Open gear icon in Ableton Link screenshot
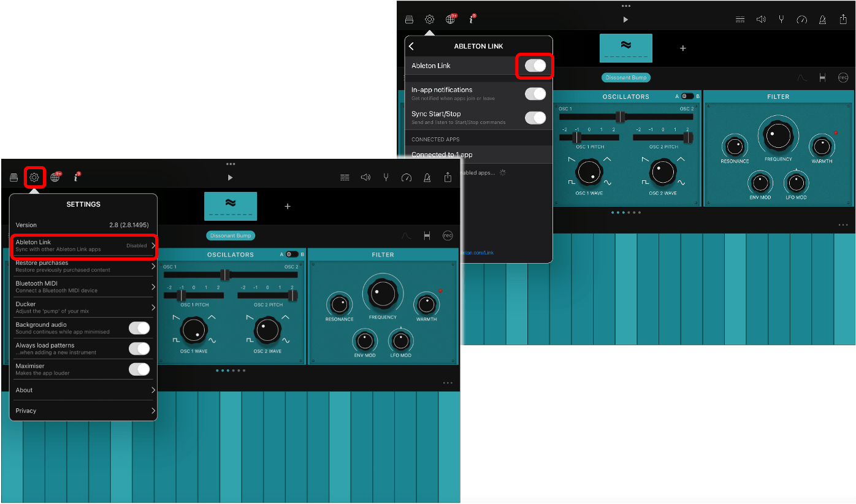The image size is (856, 504). pyautogui.click(x=429, y=20)
